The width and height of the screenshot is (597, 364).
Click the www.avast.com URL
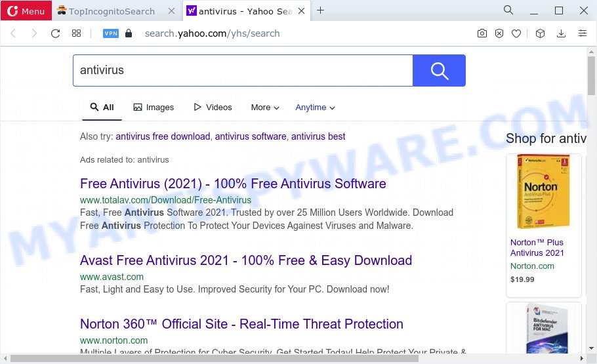pos(112,277)
